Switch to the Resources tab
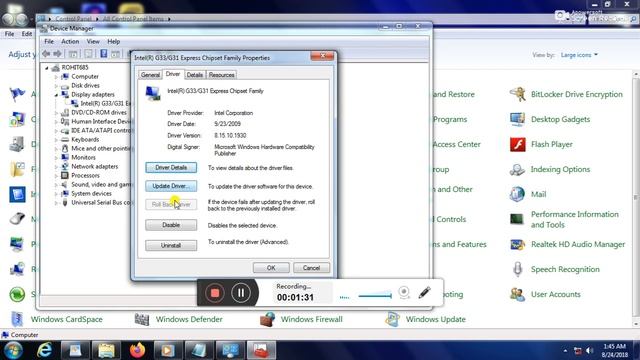Screen dimensions: 640x360 (x=222, y=75)
